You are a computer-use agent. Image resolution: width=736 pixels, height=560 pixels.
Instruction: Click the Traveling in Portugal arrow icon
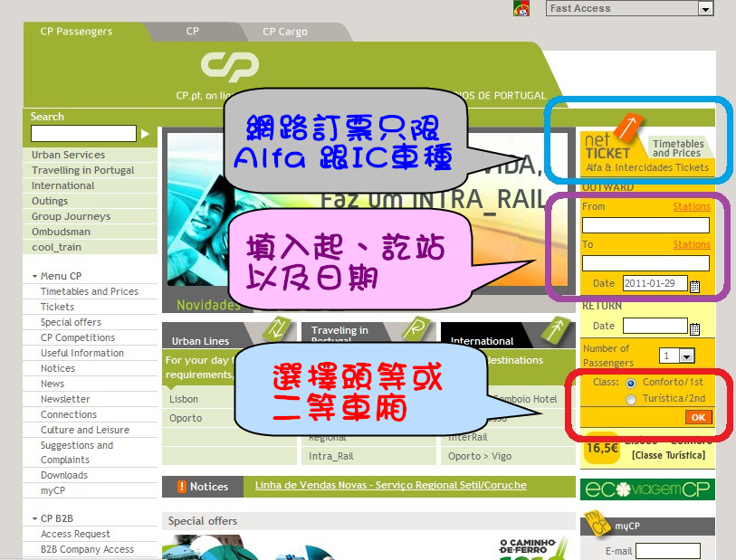416,328
